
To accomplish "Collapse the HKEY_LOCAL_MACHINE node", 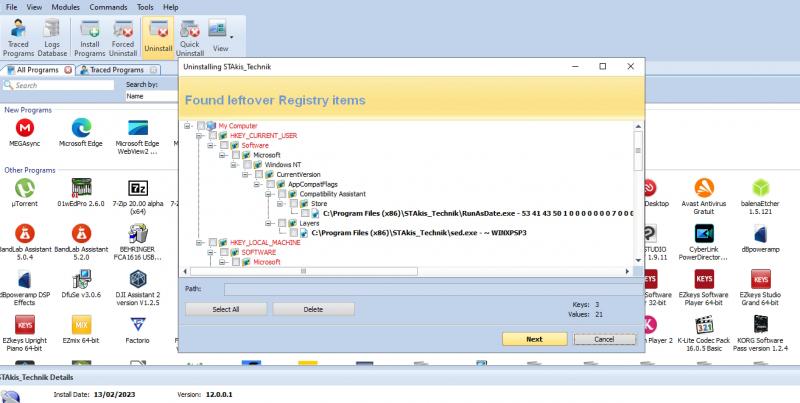I will click(199, 242).
